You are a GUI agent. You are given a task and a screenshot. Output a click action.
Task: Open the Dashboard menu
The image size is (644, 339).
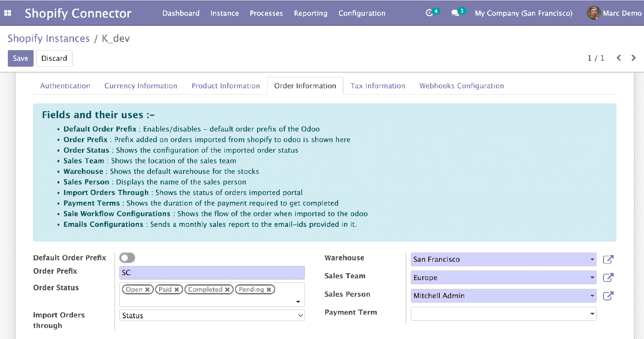pos(181,13)
